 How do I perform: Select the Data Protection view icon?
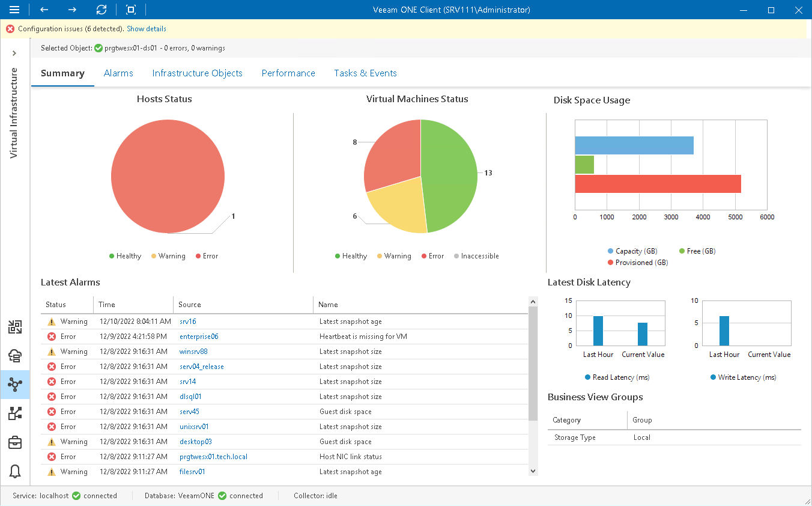[x=15, y=327]
